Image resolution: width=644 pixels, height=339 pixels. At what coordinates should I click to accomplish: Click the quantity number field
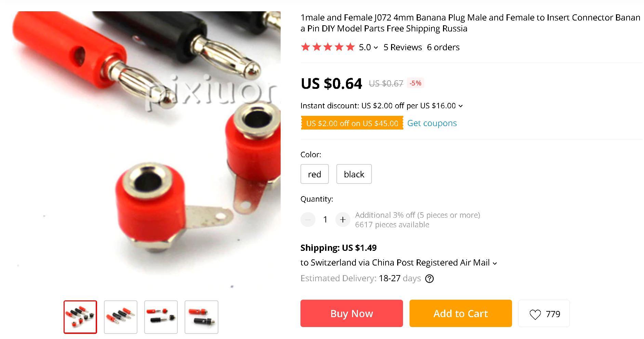coord(325,219)
